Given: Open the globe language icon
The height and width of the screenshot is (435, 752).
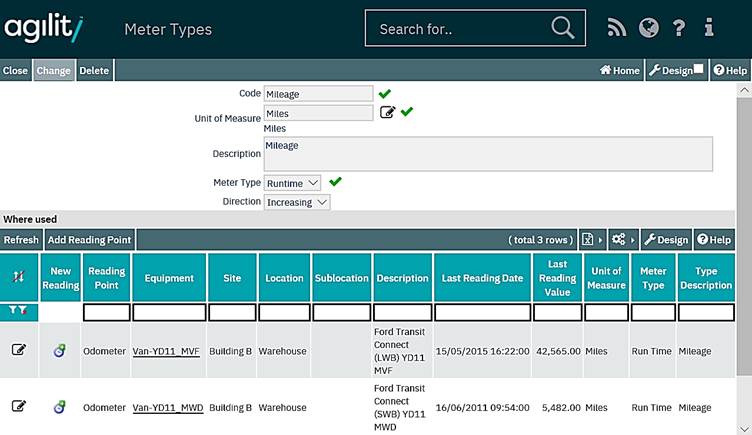Looking at the screenshot, I should pyautogui.click(x=649, y=28).
